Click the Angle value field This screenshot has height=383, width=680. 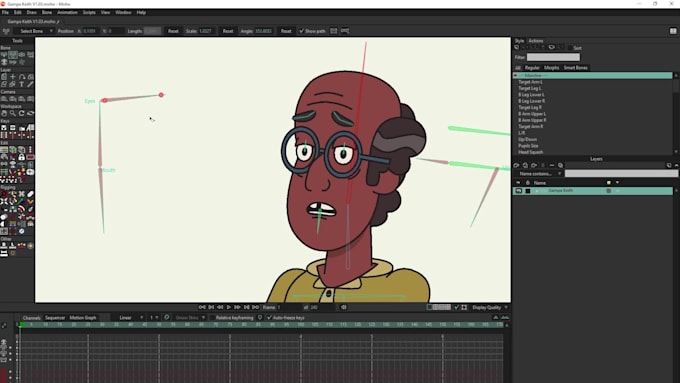pyautogui.click(x=264, y=31)
